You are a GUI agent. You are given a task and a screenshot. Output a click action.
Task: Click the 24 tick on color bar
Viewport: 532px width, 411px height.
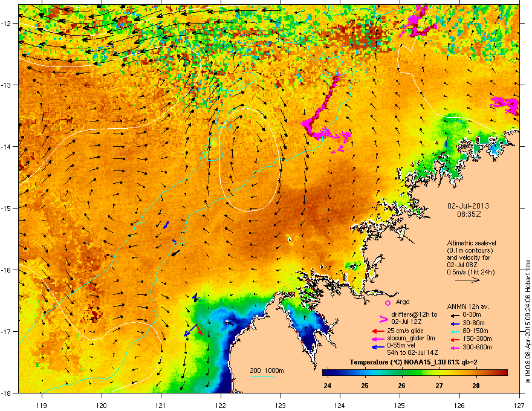[x=328, y=386]
